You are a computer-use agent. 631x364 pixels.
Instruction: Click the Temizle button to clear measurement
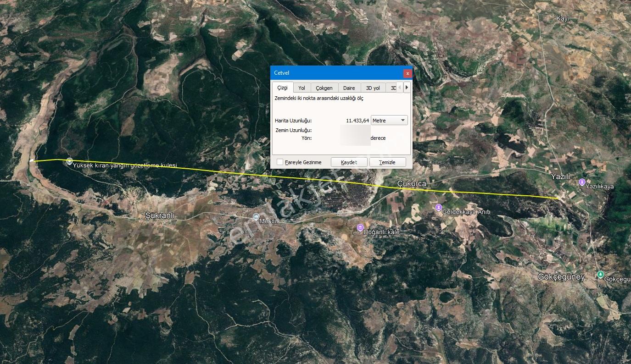click(388, 162)
